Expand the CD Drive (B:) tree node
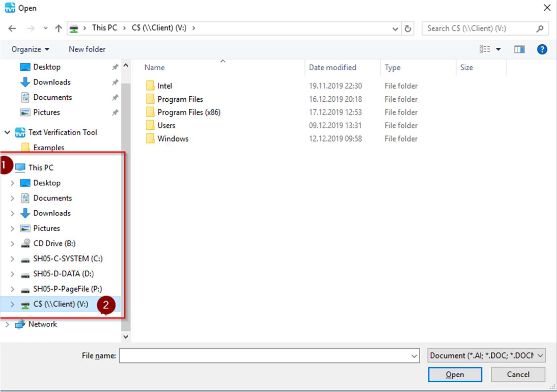557x392 pixels. tap(12, 243)
